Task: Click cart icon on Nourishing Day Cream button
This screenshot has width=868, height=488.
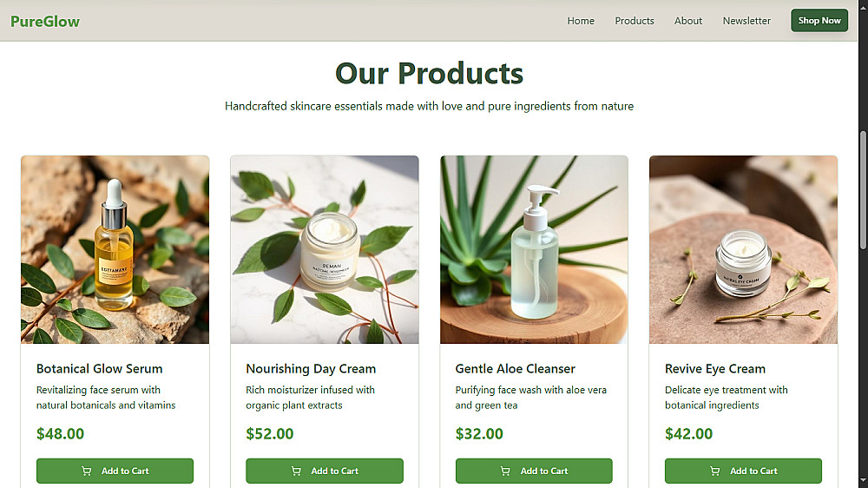Action: pos(296,471)
